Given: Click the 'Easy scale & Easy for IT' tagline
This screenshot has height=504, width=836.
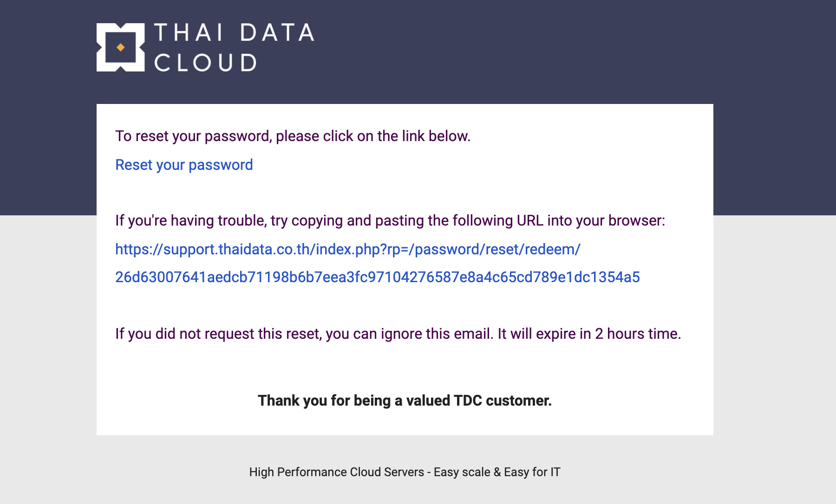Looking at the screenshot, I should (x=497, y=472).
